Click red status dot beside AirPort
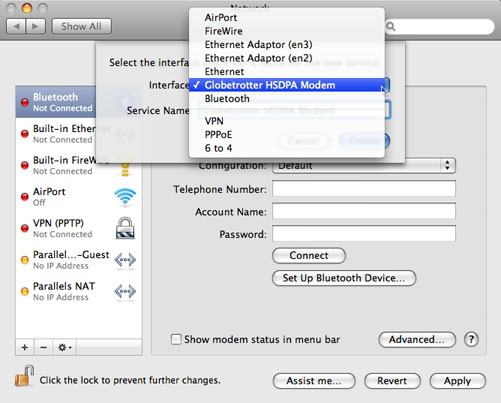Image resolution: width=501 pixels, height=403 pixels. [25, 197]
